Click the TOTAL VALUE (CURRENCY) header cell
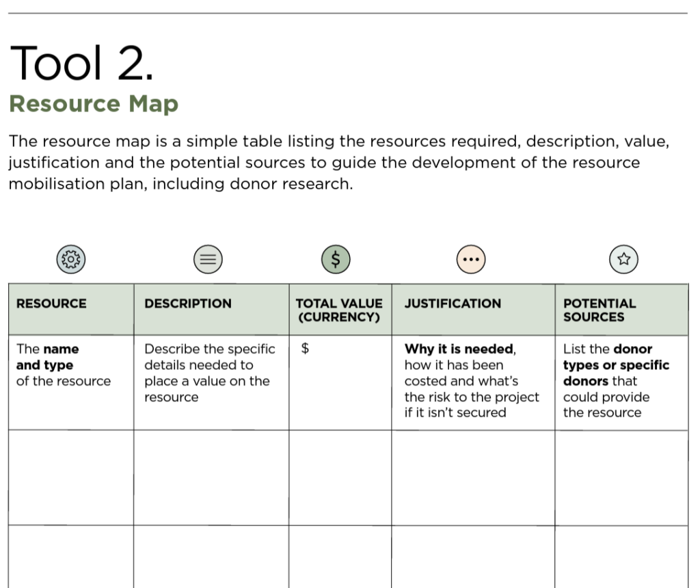Image resolution: width=700 pixels, height=588 pixels. coord(339,310)
